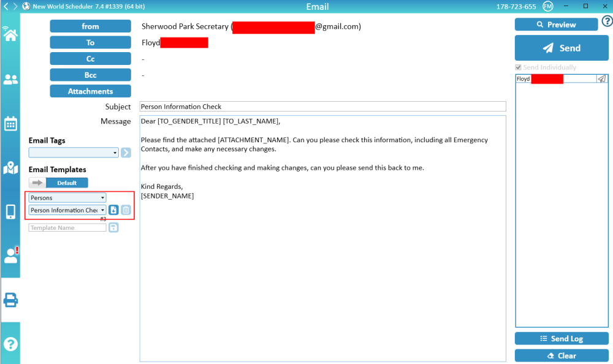Expand the Person Information Check template dropdown
This screenshot has width=613, height=364.
point(102,210)
